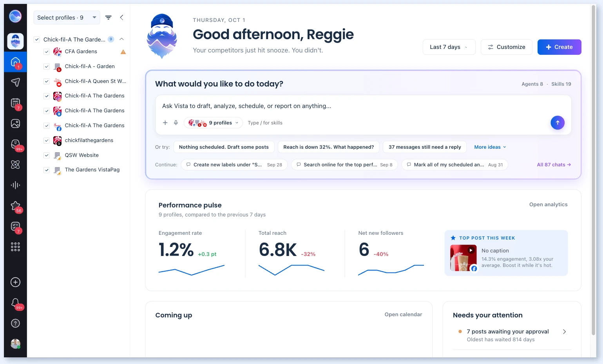Open the help question mark icon

pyautogui.click(x=15, y=323)
